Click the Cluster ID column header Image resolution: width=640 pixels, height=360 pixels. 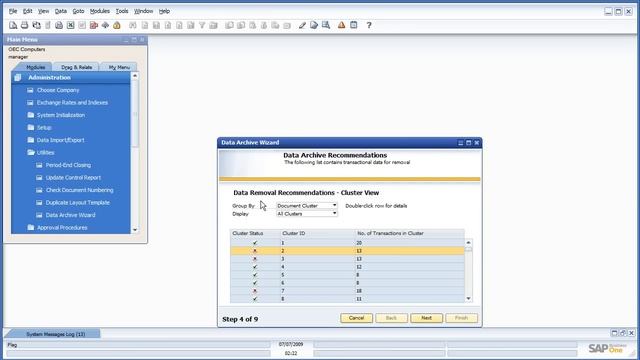[x=318, y=233]
